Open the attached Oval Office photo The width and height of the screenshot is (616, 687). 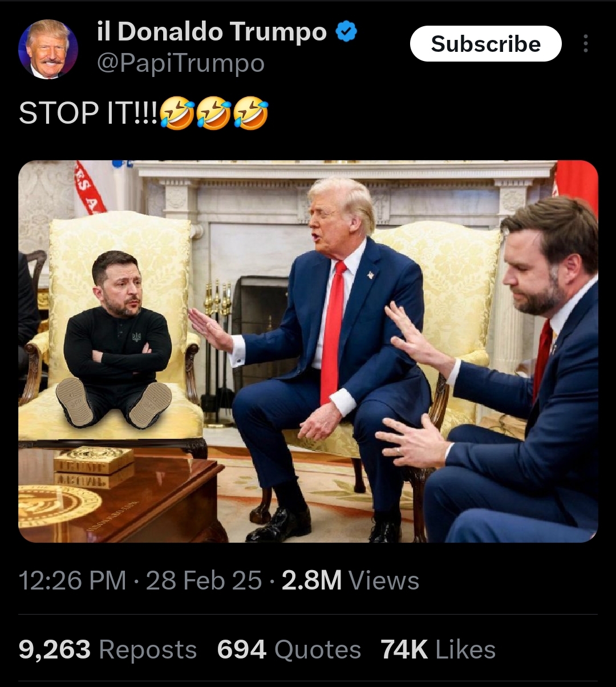pyautogui.click(x=308, y=351)
